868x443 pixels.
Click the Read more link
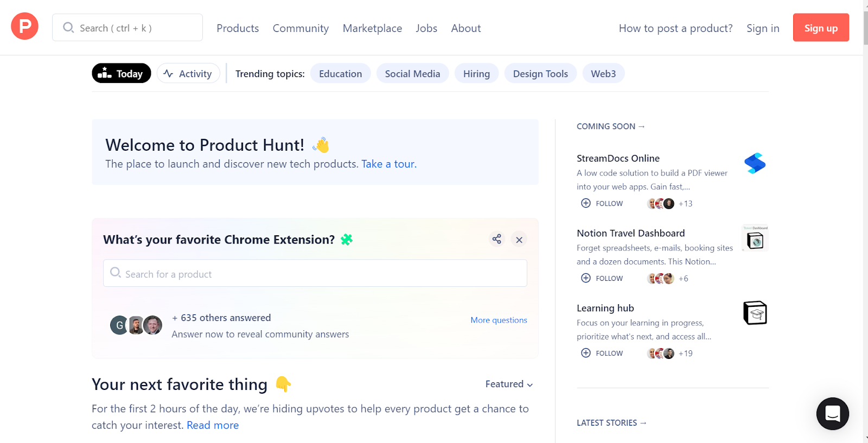point(213,425)
